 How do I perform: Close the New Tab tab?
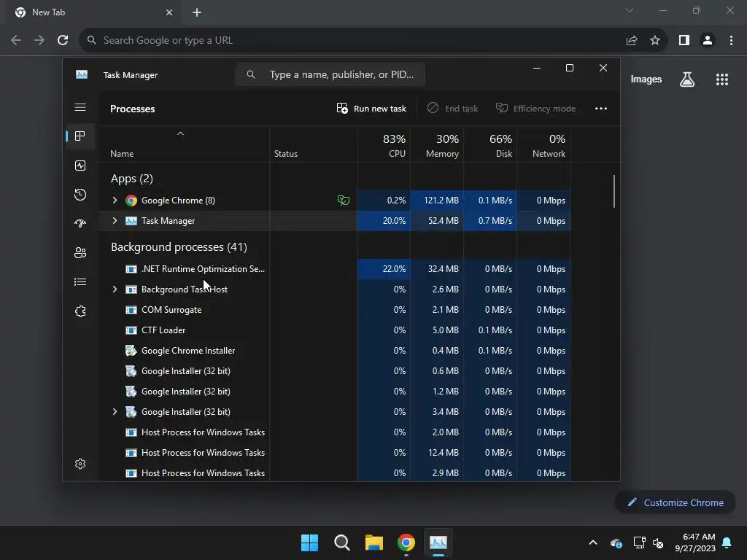point(169,12)
